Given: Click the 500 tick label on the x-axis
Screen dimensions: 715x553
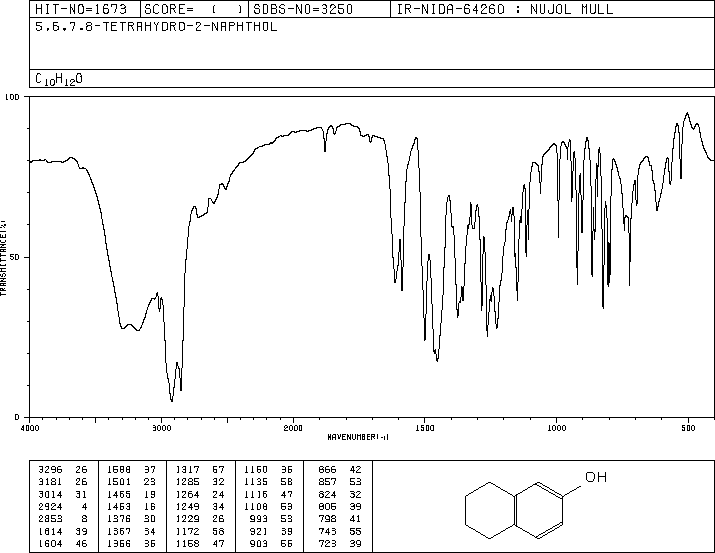Looking at the screenshot, I should [x=688, y=428].
